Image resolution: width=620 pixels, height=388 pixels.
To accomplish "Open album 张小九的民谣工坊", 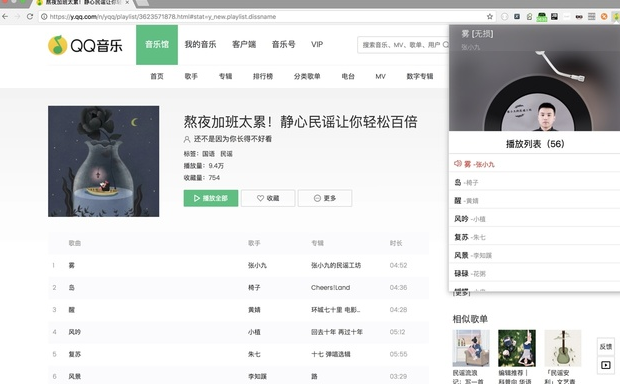I will click(x=336, y=265).
